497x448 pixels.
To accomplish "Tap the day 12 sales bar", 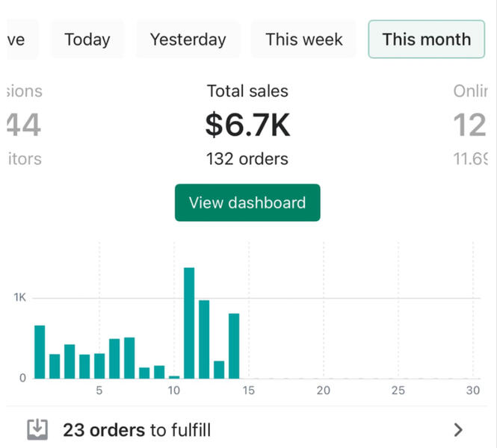I will coord(204,339).
